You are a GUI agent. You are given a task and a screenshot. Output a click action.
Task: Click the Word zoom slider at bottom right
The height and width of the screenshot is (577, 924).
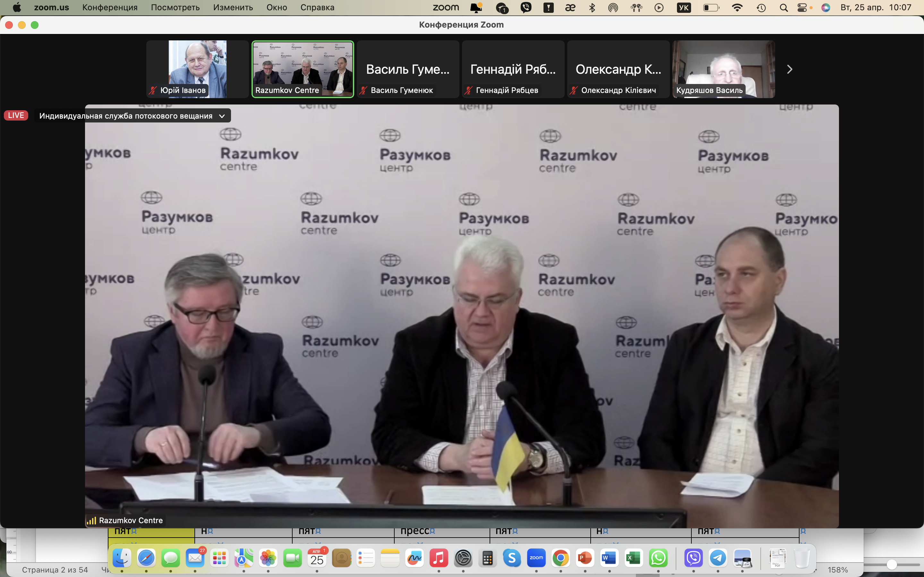click(x=892, y=564)
